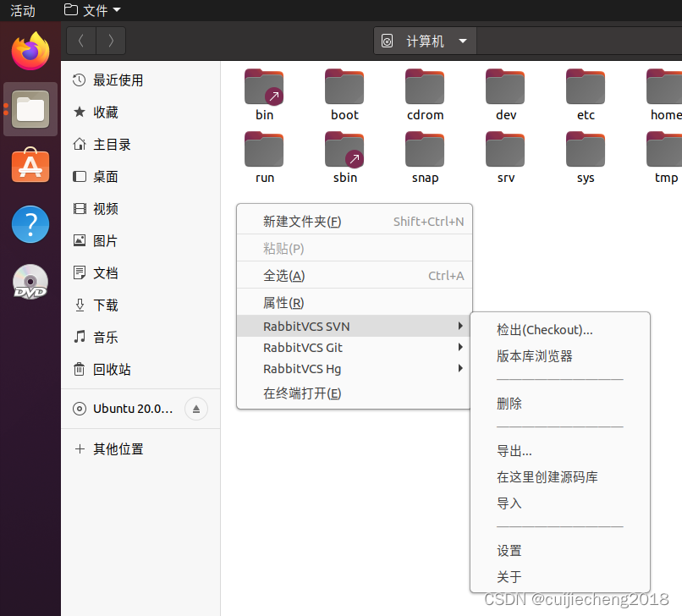Expand the 计算机 location dropdown

coord(425,41)
